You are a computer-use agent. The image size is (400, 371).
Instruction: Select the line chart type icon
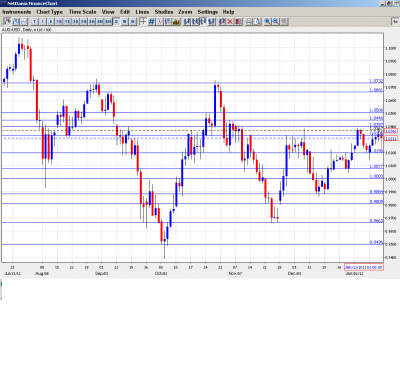pyautogui.click(x=16, y=22)
